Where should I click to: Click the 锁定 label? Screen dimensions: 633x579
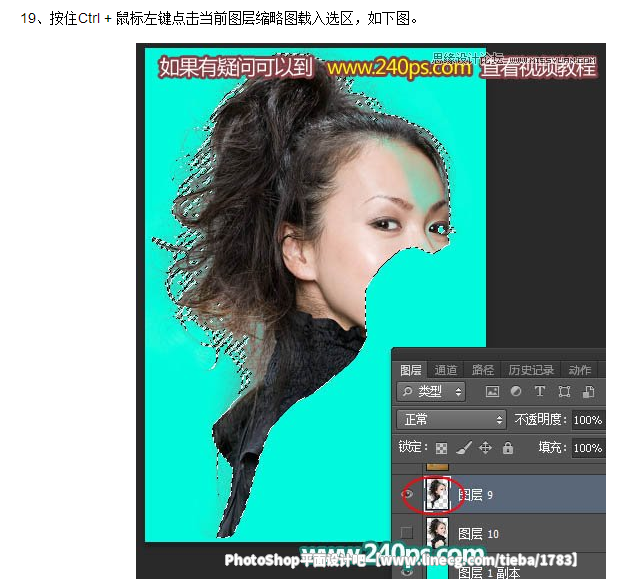point(412,447)
